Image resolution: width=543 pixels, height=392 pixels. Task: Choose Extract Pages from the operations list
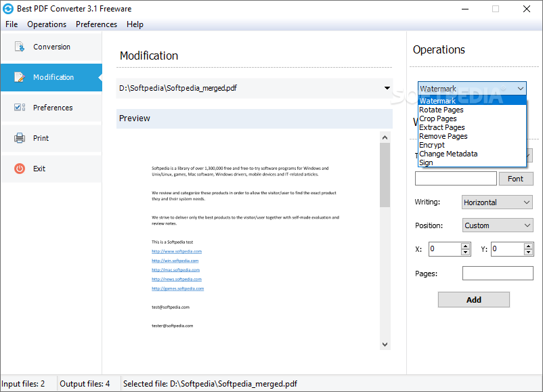point(472,127)
